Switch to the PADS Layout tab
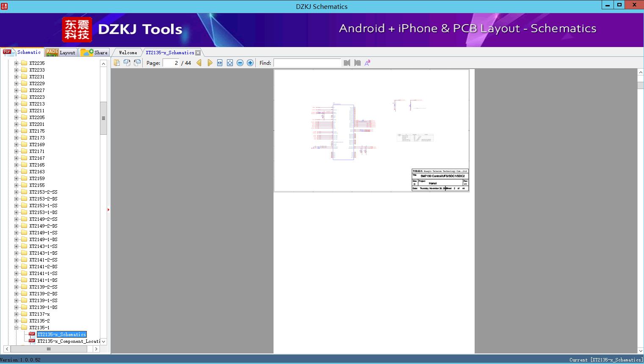The height and width of the screenshot is (364, 644). [61, 53]
